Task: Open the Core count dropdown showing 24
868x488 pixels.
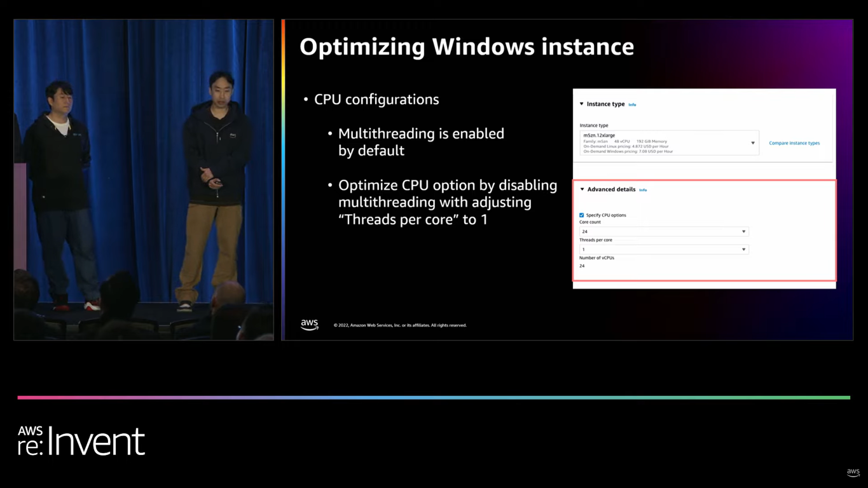Action: point(663,231)
